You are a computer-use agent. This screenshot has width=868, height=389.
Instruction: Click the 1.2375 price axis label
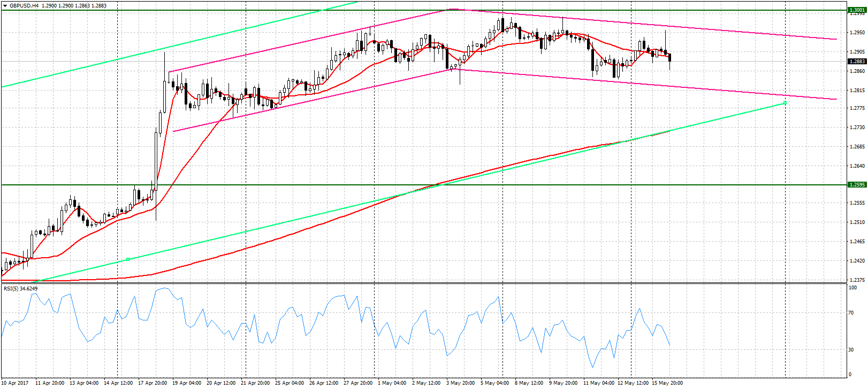(857, 280)
